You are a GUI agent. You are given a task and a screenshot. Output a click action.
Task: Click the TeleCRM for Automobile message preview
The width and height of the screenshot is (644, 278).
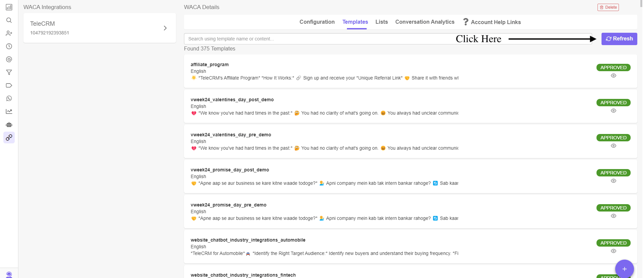(325, 253)
